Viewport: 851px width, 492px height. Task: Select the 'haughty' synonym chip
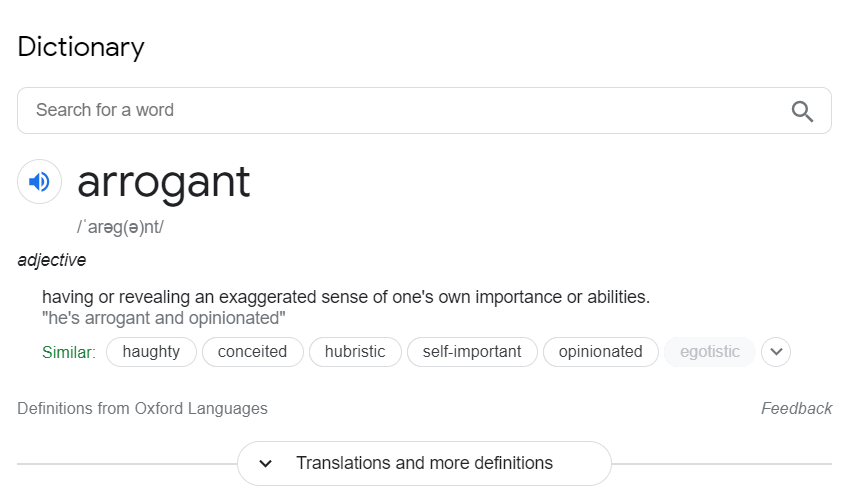pyautogui.click(x=151, y=352)
